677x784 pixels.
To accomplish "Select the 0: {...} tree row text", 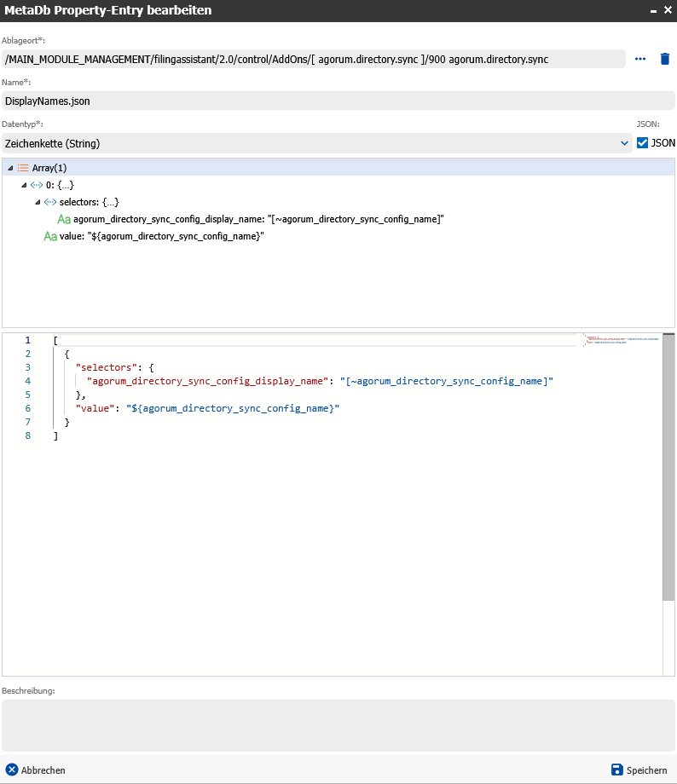I will [x=60, y=185].
